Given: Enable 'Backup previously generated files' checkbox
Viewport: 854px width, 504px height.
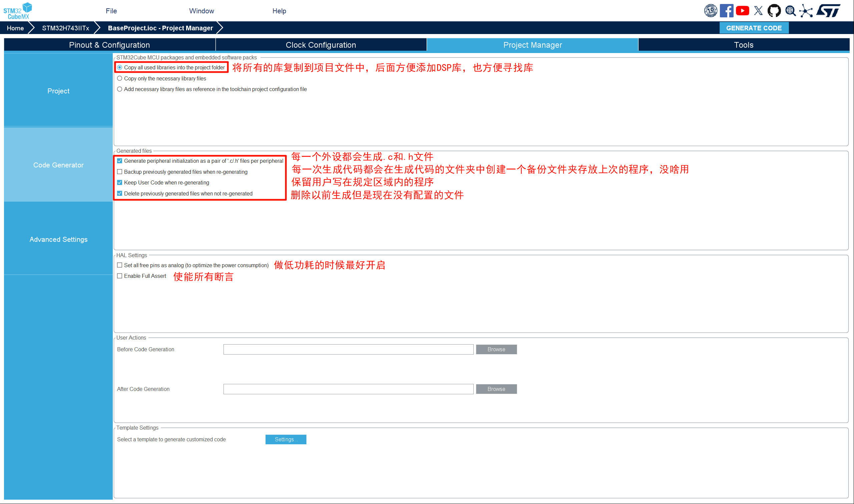Looking at the screenshot, I should pyautogui.click(x=119, y=172).
